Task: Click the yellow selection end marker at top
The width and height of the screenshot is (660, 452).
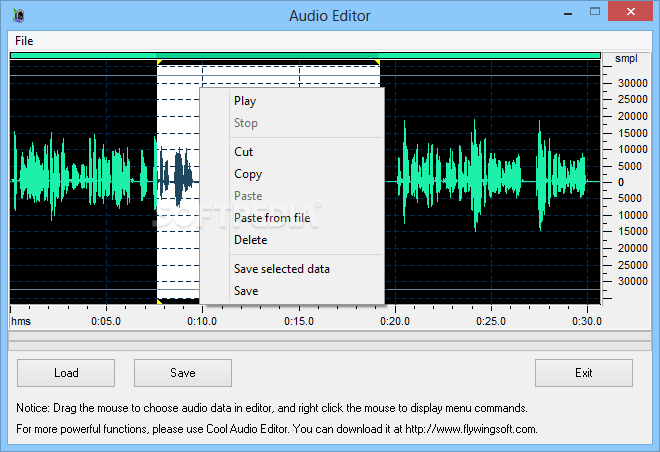Action: (x=378, y=63)
